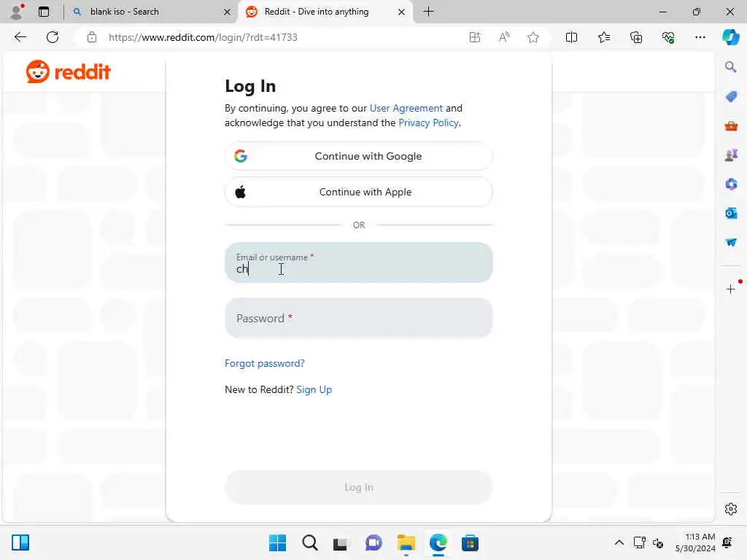Open Copilot icon in Edge

(x=730, y=37)
